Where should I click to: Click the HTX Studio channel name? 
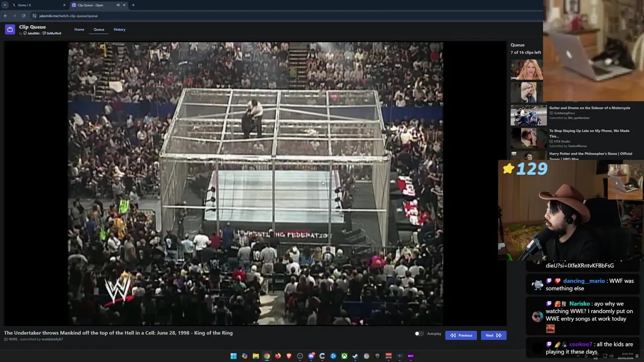pos(562,141)
